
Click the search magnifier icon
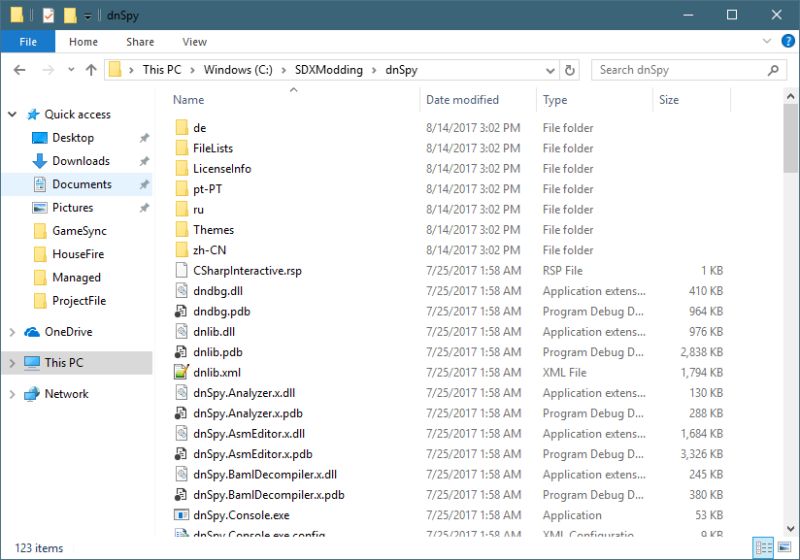click(x=773, y=70)
